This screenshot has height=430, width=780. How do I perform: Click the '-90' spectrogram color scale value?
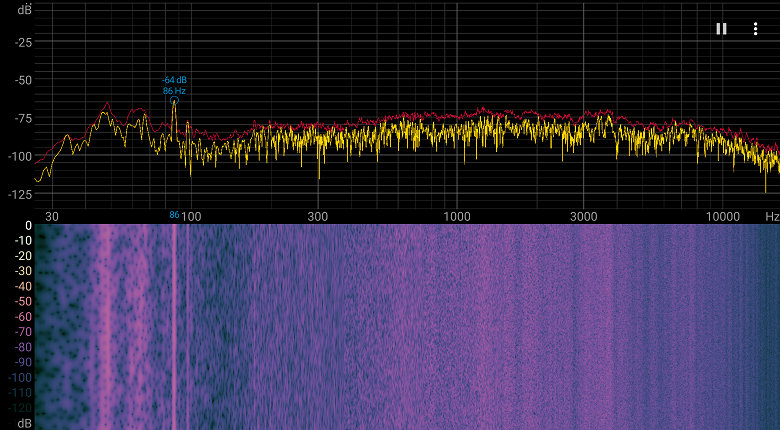coord(23,362)
